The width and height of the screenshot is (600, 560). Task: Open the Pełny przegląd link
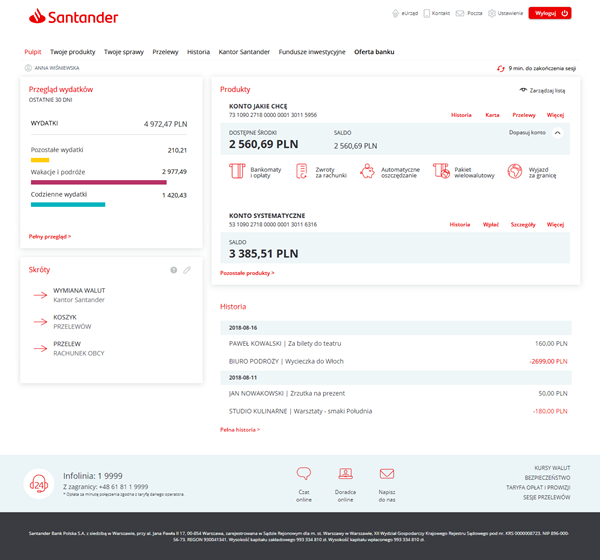[50, 237]
